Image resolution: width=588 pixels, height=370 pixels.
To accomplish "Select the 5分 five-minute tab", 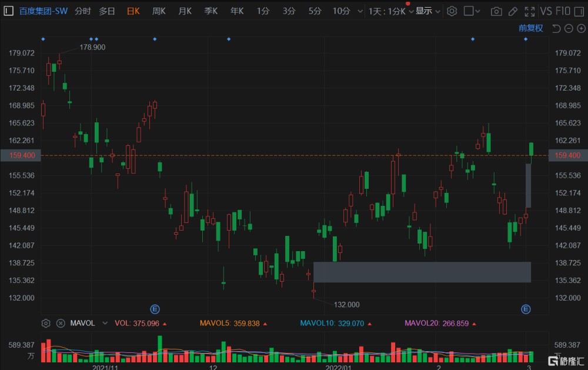I will click(x=315, y=11).
